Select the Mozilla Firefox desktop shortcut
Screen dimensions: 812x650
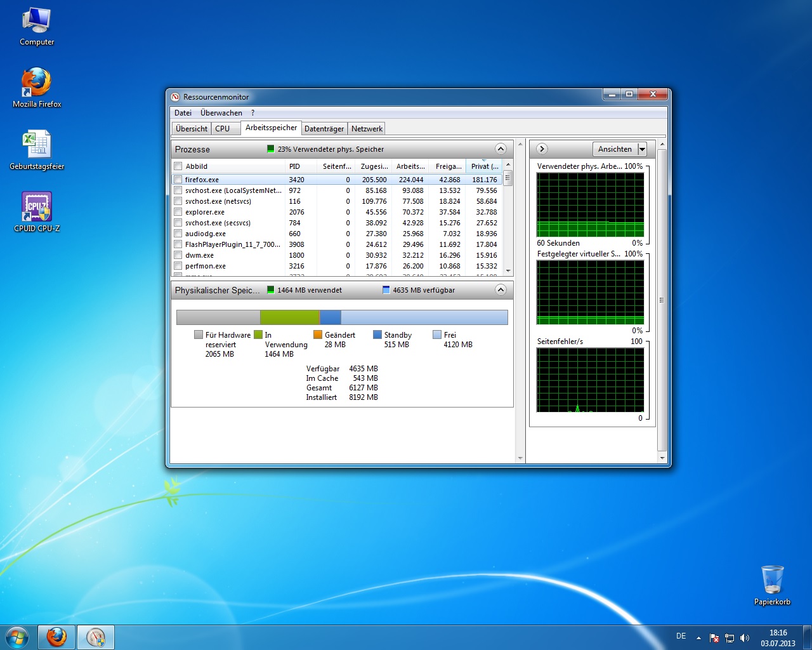[x=37, y=88]
